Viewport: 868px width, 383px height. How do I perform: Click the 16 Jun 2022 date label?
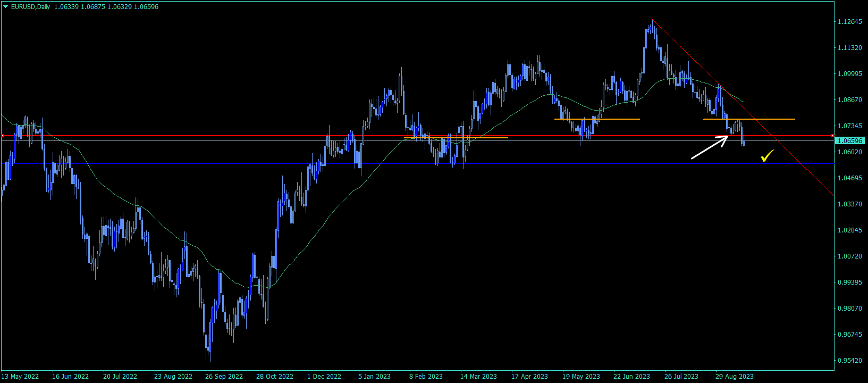tap(70, 377)
